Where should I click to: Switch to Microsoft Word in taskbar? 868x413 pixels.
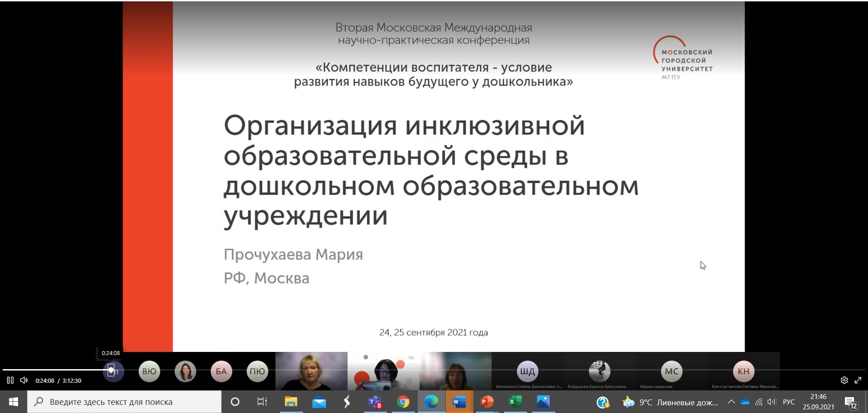(459, 402)
